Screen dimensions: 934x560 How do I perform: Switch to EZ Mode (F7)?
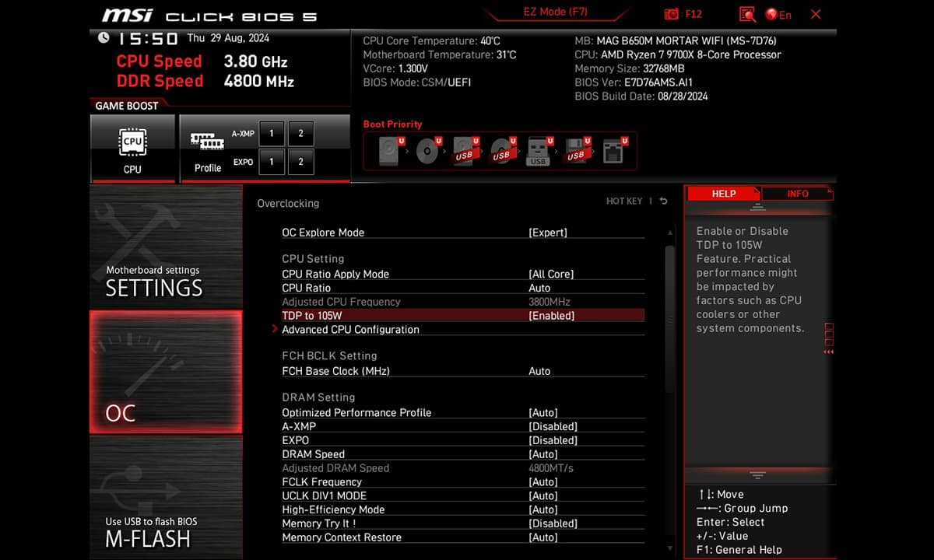(x=555, y=12)
